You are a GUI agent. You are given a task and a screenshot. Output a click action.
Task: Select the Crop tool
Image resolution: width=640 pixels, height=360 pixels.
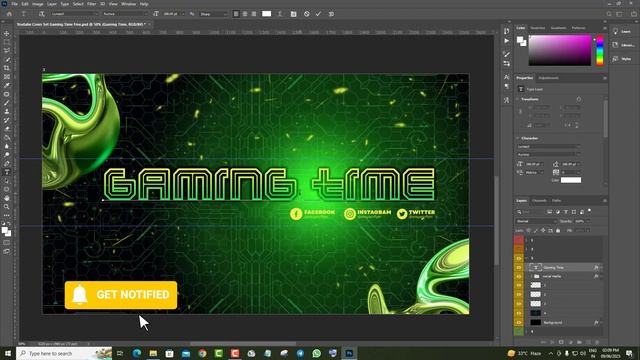point(7,68)
